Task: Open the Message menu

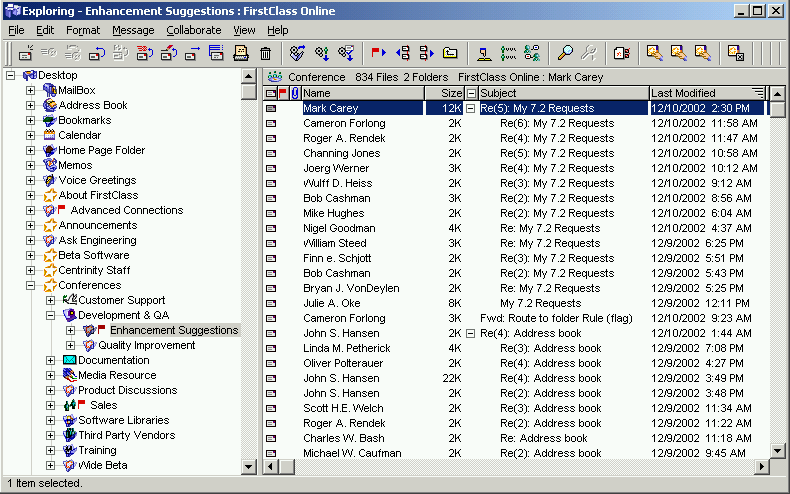Action: (133, 30)
